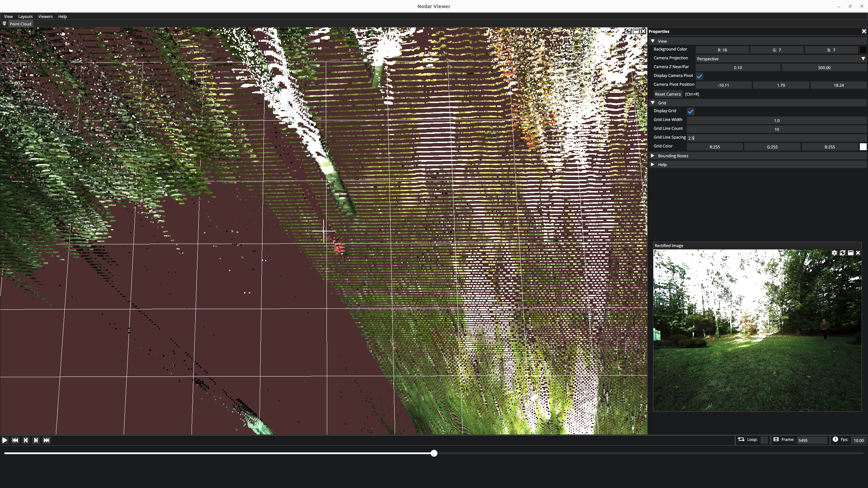This screenshot has width=868, height=488.
Task: Step forward one frame
Action: coord(36,440)
